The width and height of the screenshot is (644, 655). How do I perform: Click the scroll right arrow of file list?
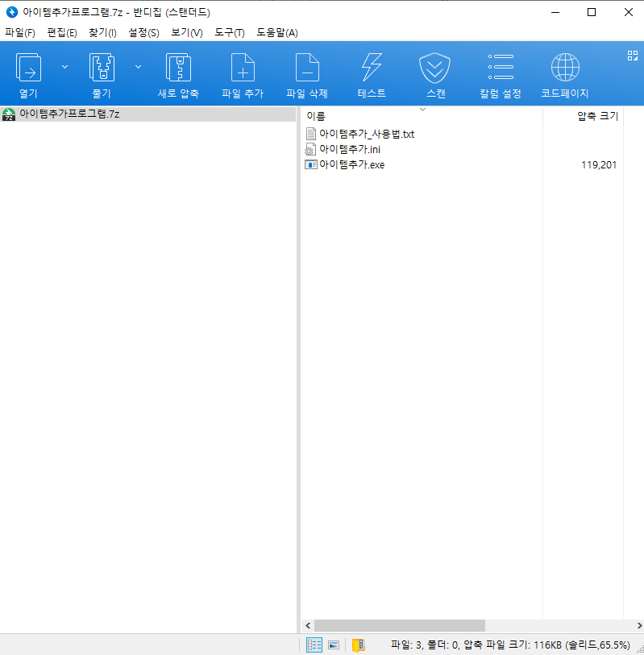[x=639, y=625]
